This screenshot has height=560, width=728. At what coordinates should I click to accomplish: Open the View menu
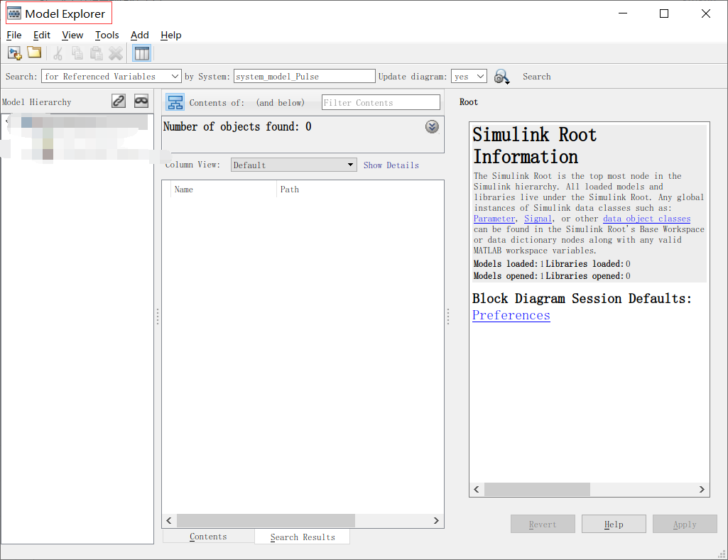click(72, 35)
